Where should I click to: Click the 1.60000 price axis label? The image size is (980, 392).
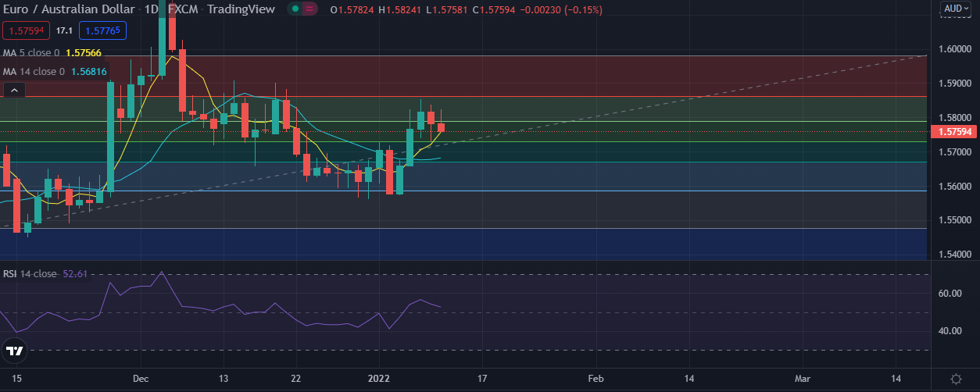point(956,49)
